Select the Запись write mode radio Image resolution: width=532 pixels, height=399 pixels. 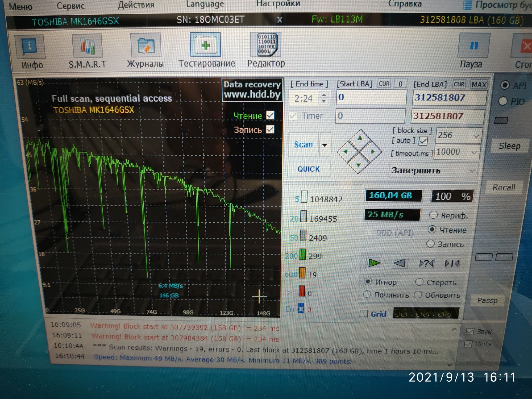(430, 244)
